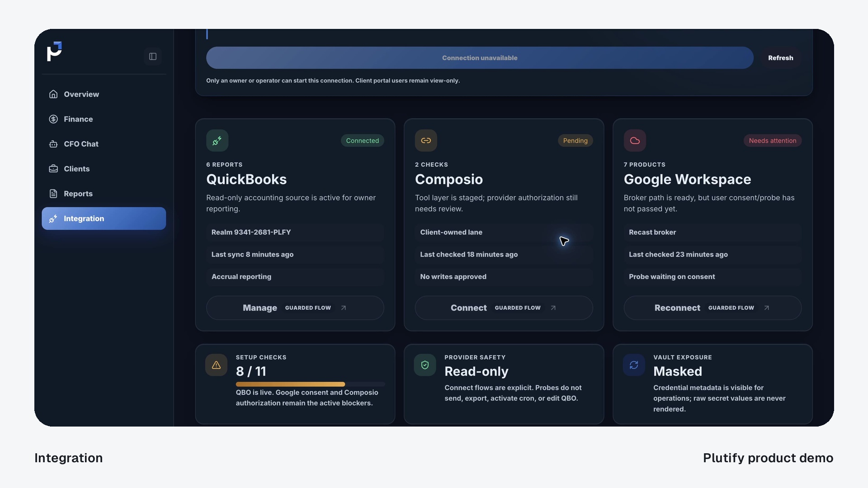This screenshot has height=488, width=868.
Task: Click the QuickBooks card title
Action: coord(246,179)
